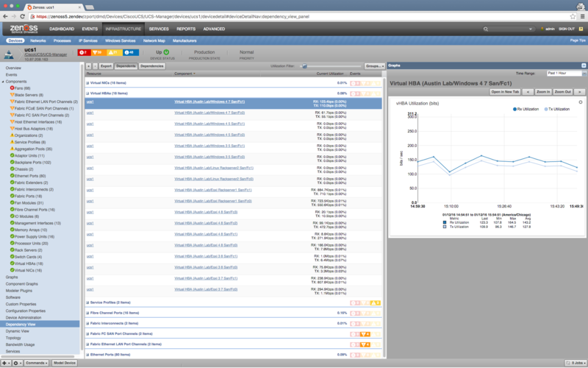Click the blue info events badge showing 48

(131, 52)
